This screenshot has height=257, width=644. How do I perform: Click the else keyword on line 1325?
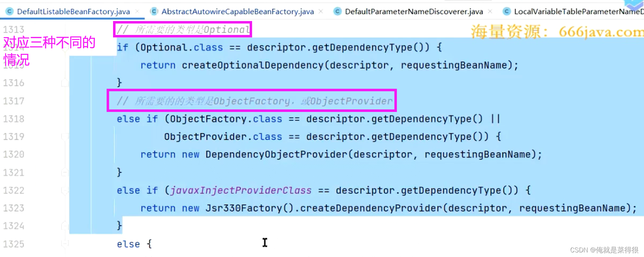click(128, 244)
